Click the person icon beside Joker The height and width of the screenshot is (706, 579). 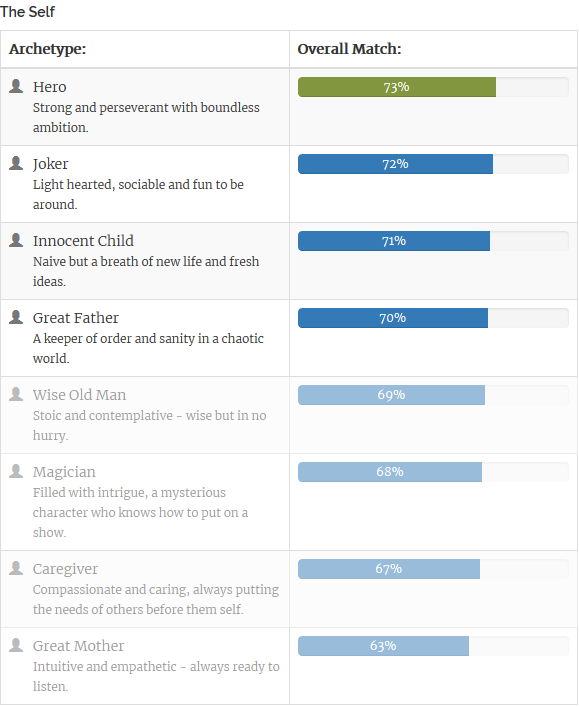(x=16, y=163)
